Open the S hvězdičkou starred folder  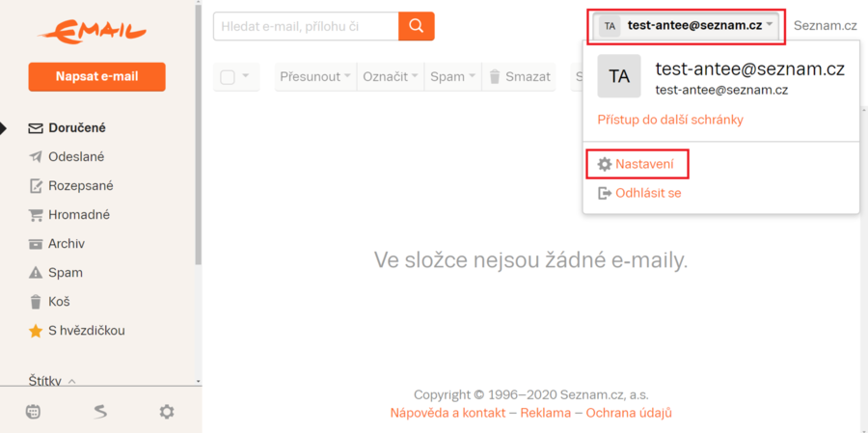pos(86,331)
